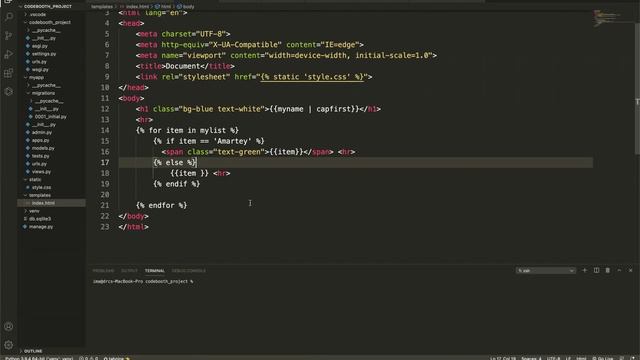Maximize the terminal panel with chevron icon
This screenshot has width=640, height=360.
point(619,270)
